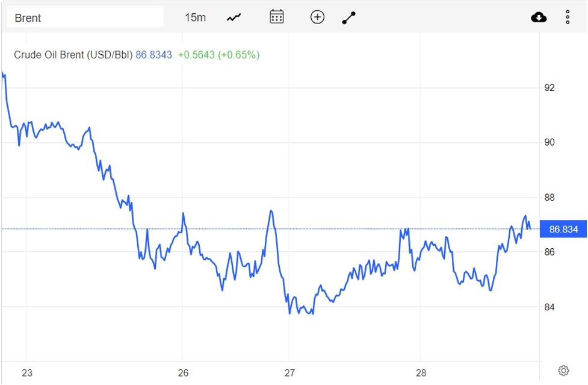Click the 92 price axis label
The height and width of the screenshot is (385, 588).
pyautogui.click(x=549, y=88)
